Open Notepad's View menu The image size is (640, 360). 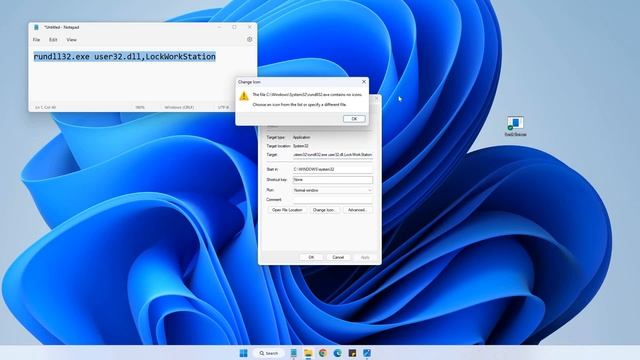tap(71, 40)
